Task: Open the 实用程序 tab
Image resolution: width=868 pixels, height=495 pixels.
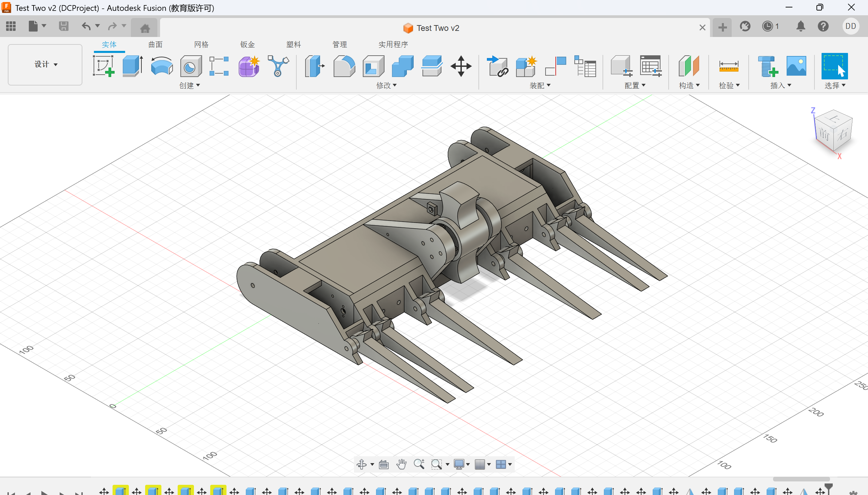Action: [393, 44]
